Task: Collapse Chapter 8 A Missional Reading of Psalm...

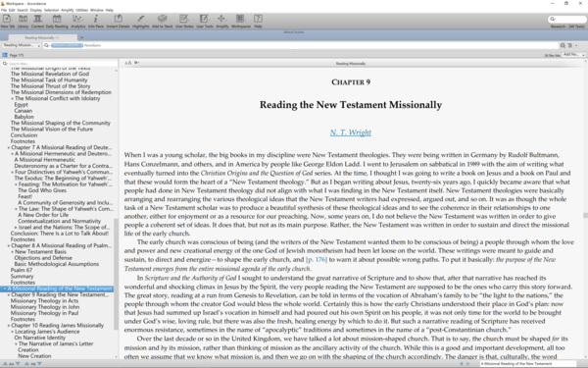Action: coord(8,245)
